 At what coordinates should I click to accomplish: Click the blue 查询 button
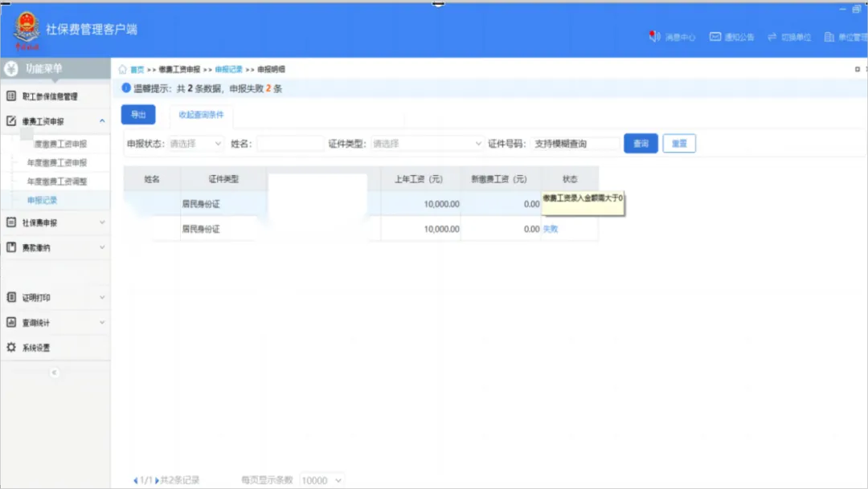click(641, 143)
